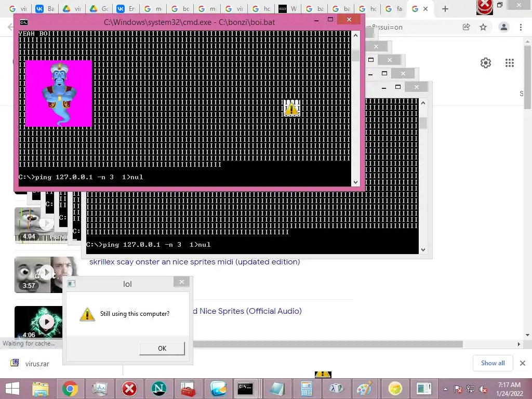Launch Netscape Navigator from the taskbar
Screen dimensions: 532x399
point(159,389)
